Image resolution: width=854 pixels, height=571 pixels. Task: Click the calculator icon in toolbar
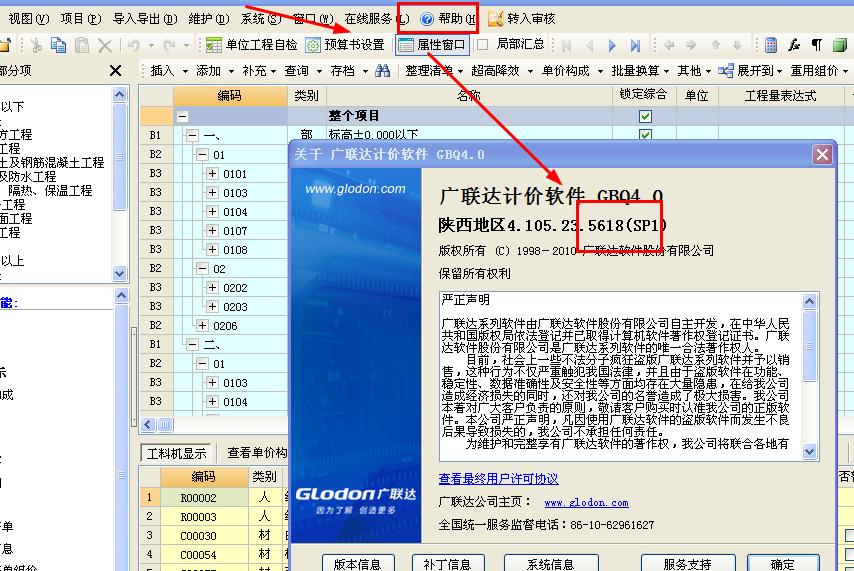[771, 45]
